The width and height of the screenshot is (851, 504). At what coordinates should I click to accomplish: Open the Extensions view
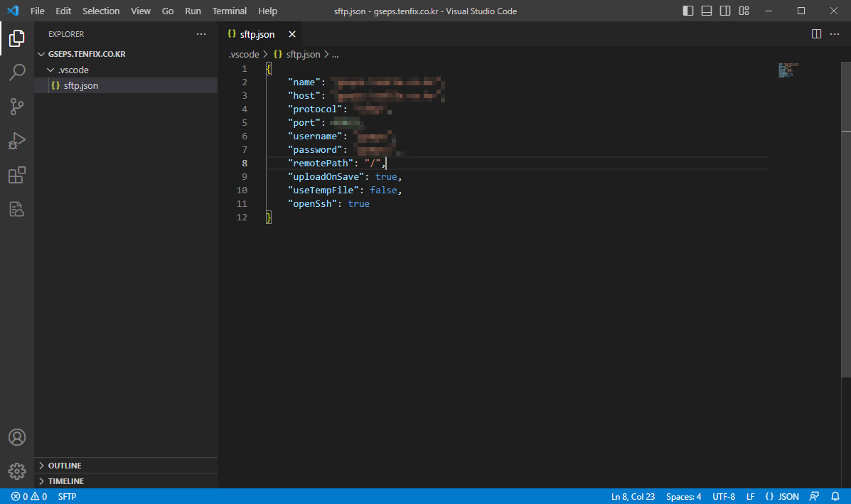point(17,175)
